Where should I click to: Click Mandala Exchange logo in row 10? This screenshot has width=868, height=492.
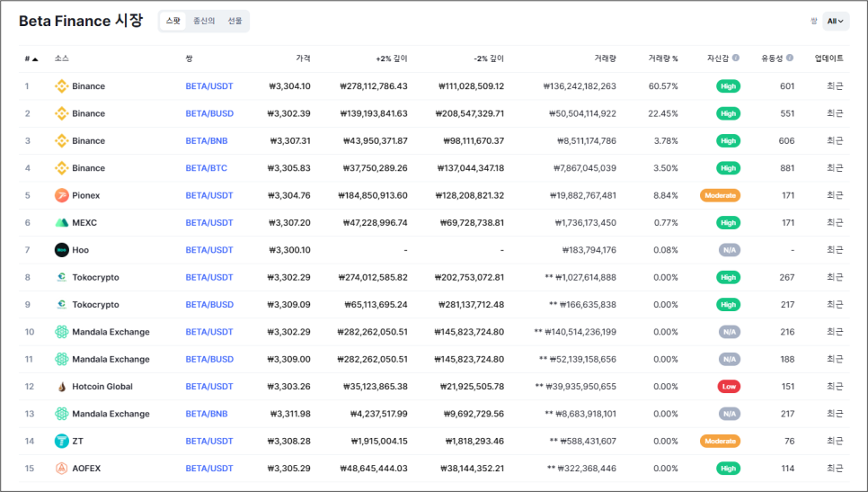[x=61, y=332]
